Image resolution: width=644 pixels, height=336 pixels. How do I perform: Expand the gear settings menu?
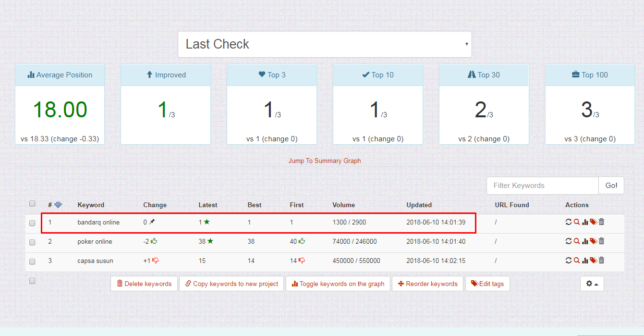click(x=592, y=284)
